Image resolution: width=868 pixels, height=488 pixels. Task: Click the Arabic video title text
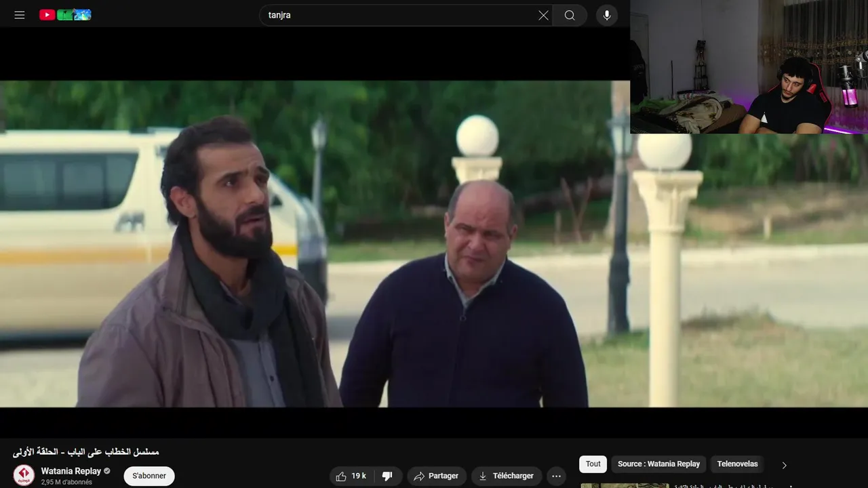tap(86, 451)
